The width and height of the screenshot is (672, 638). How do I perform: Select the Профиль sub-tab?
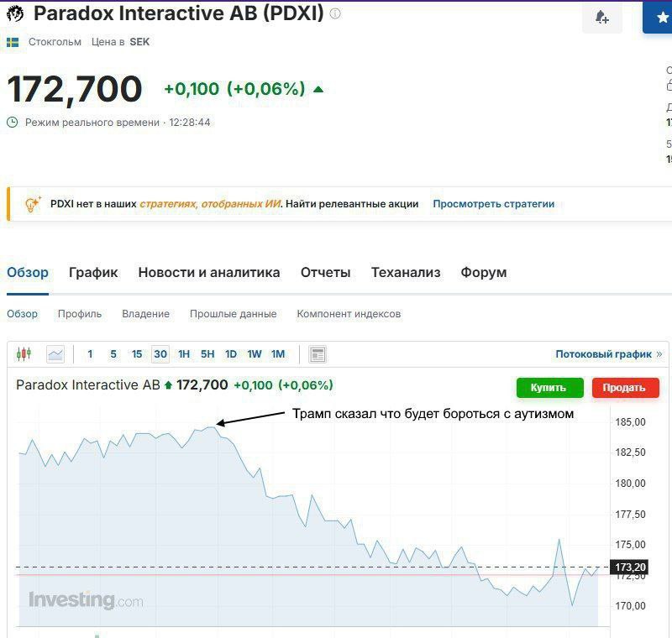[x=80, y=314]
